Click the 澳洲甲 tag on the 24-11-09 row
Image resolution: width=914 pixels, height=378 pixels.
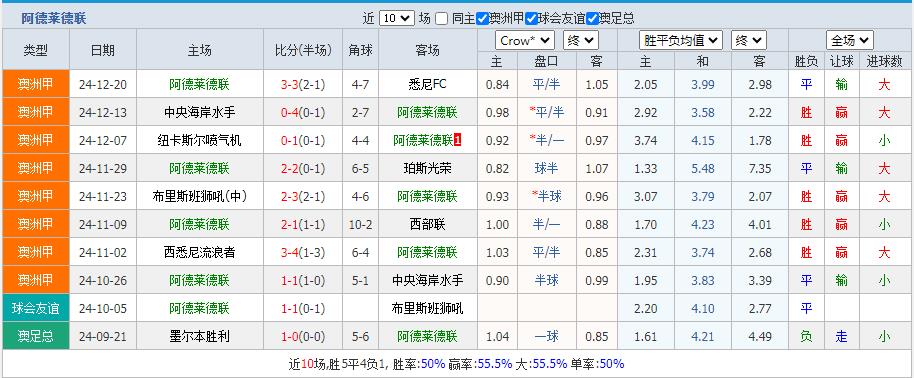click(x=36, y=224)
